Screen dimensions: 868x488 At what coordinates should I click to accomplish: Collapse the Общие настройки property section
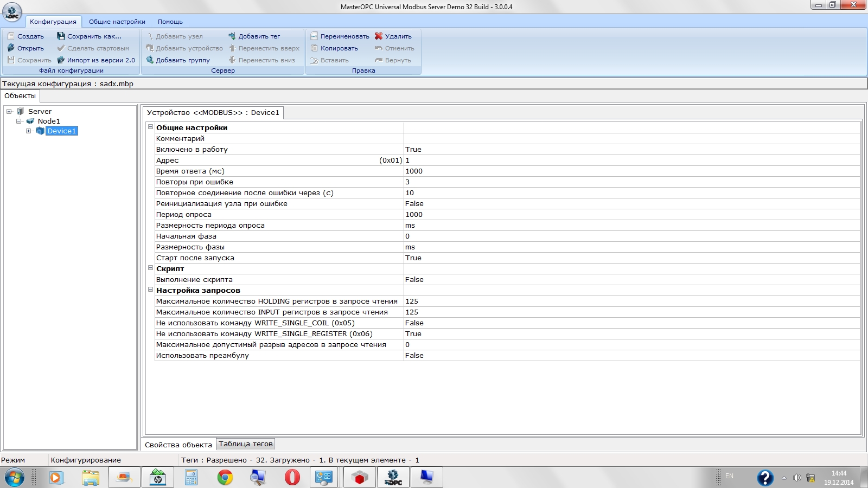click(x=151, y=127)
